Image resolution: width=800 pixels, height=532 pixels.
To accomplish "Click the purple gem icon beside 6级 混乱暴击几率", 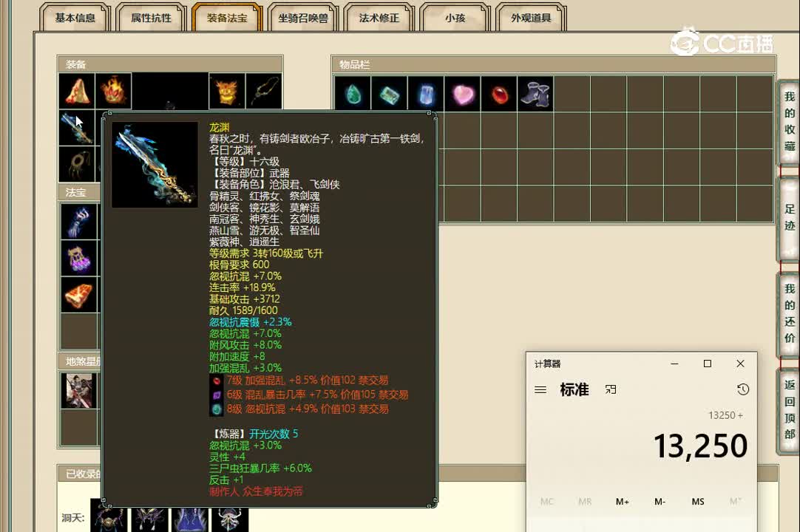I will (x=217, y=395).
